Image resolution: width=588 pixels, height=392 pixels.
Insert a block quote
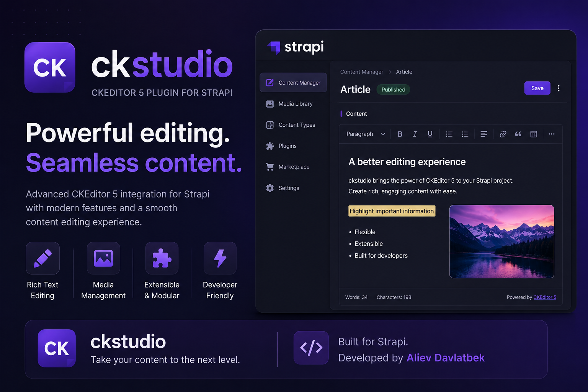(518, 134)
